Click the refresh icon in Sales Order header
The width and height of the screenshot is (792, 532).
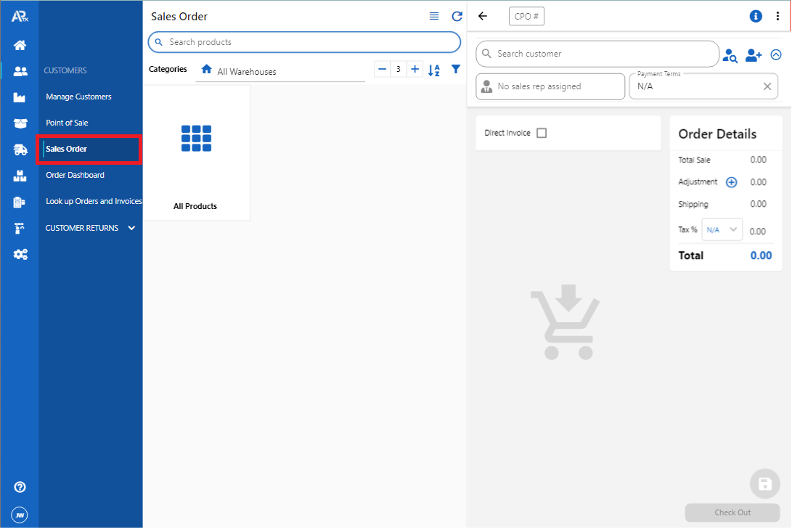(x=457, y=16)
